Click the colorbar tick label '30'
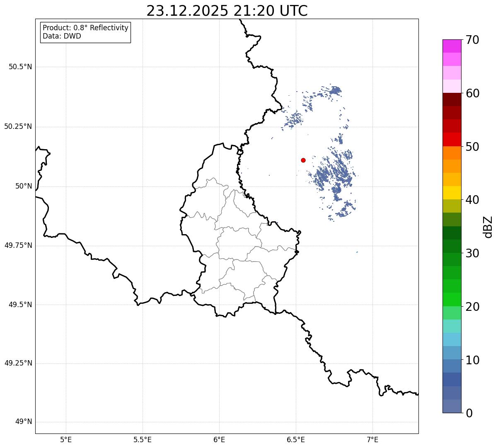Viewport: 498px width, 448px height. click(x=472, y=253)
